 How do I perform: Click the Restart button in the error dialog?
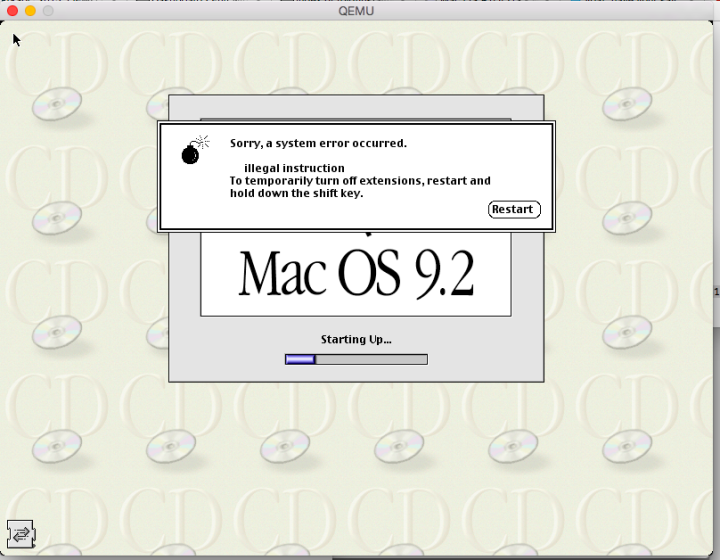tap(514, 209)
